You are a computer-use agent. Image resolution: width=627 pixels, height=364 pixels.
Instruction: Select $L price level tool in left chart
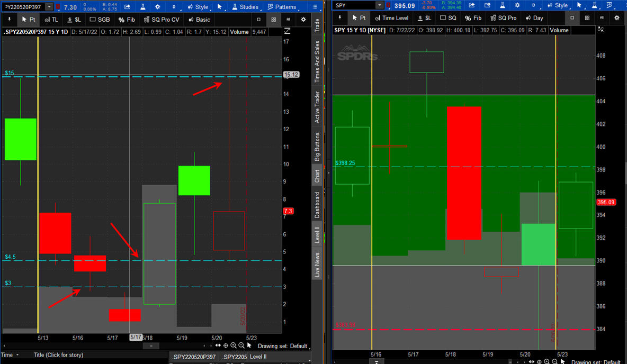(74, 19)
